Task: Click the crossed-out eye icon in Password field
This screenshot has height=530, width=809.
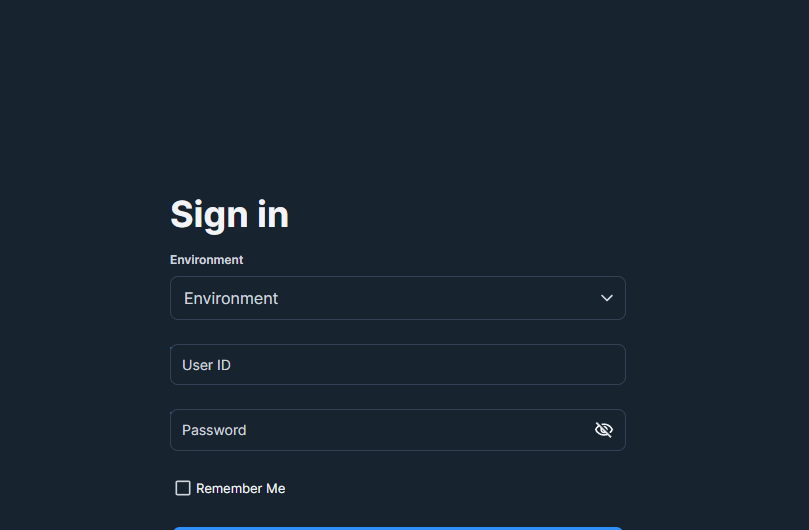Action: (603, 430)
